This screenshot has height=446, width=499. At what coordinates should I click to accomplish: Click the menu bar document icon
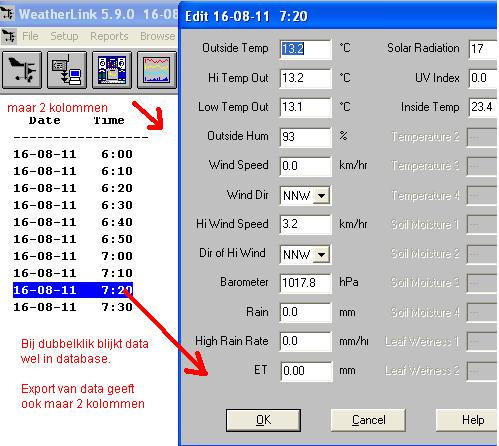pyautogui.click(x=8, y=36)
